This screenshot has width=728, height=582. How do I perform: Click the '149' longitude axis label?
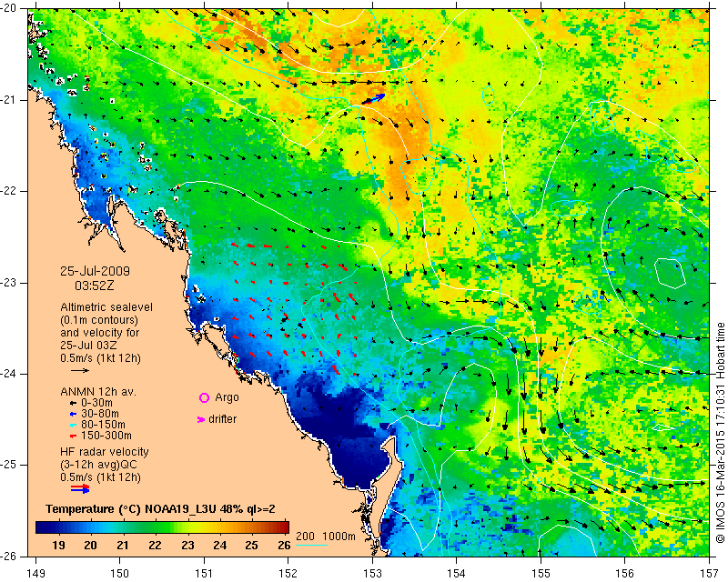[35, 574]
